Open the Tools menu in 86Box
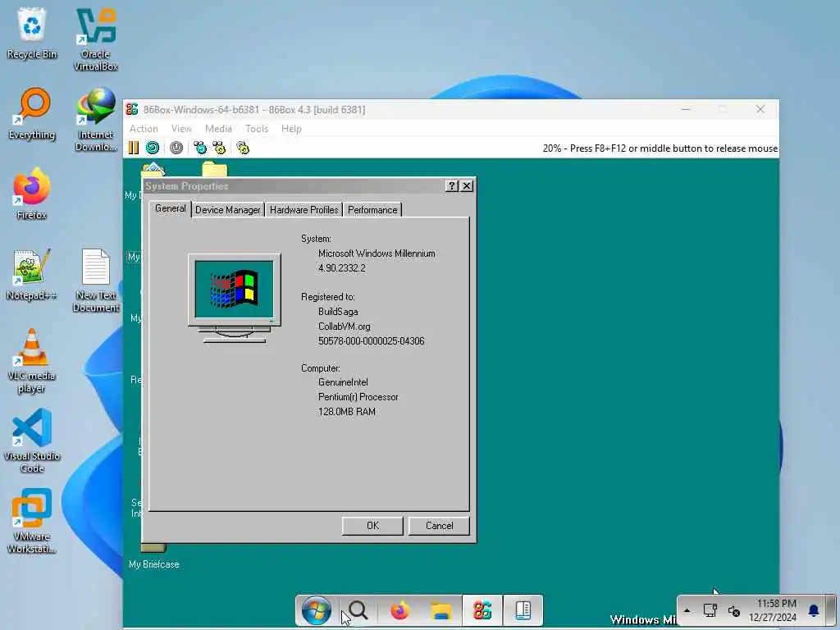 point(257,129)
